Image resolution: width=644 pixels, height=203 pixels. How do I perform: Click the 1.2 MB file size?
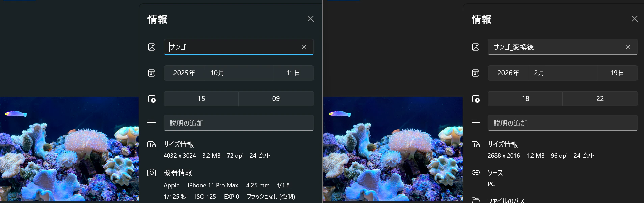(535, 156)
